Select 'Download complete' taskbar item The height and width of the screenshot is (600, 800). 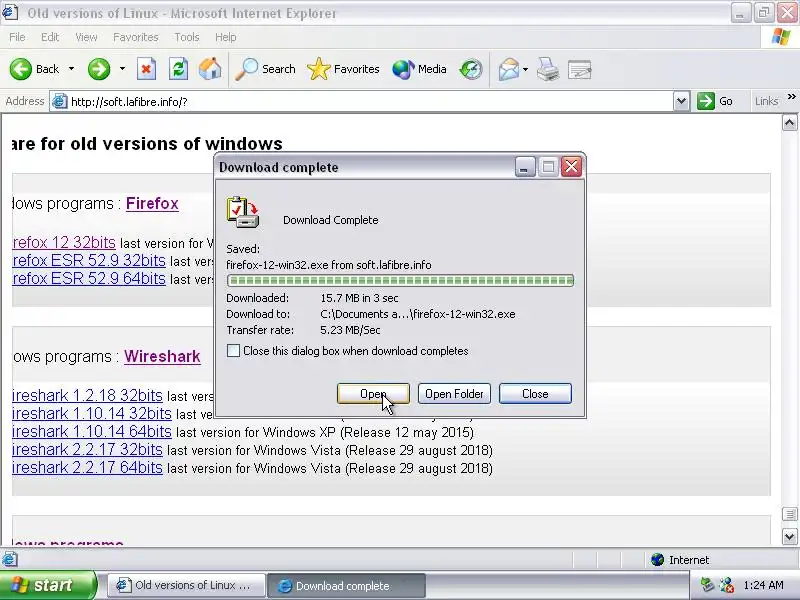pyautogui.click(x=346, y=585)
